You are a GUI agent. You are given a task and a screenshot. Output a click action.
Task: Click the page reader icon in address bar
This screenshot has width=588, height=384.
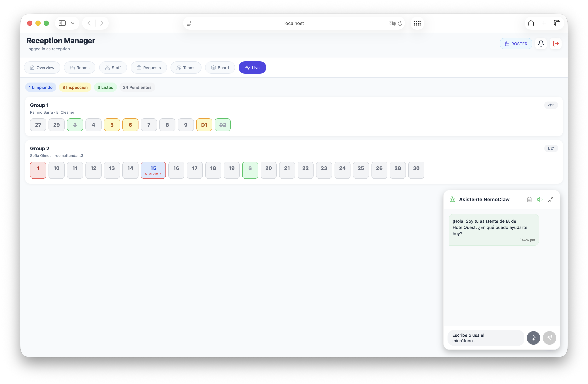pyautogui.click(x=189, y=23)
